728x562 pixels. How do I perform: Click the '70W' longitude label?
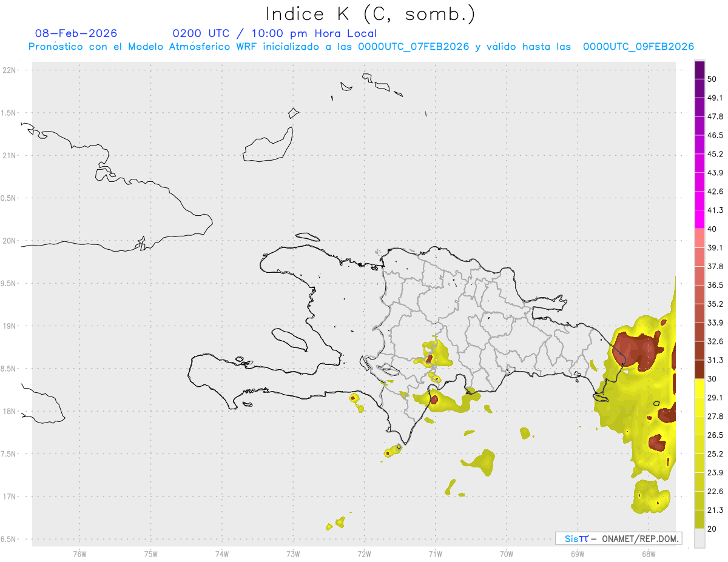tap(507, 554)
